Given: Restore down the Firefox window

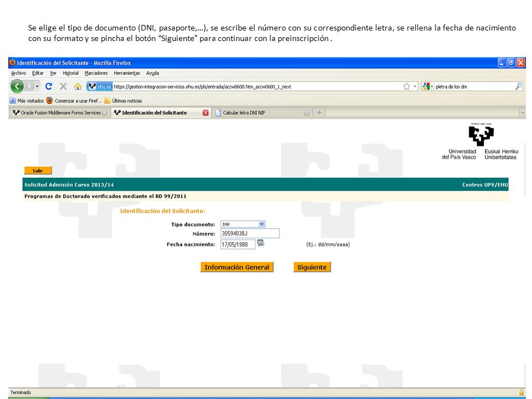Looking at the screenshot, I should point(511,63).
